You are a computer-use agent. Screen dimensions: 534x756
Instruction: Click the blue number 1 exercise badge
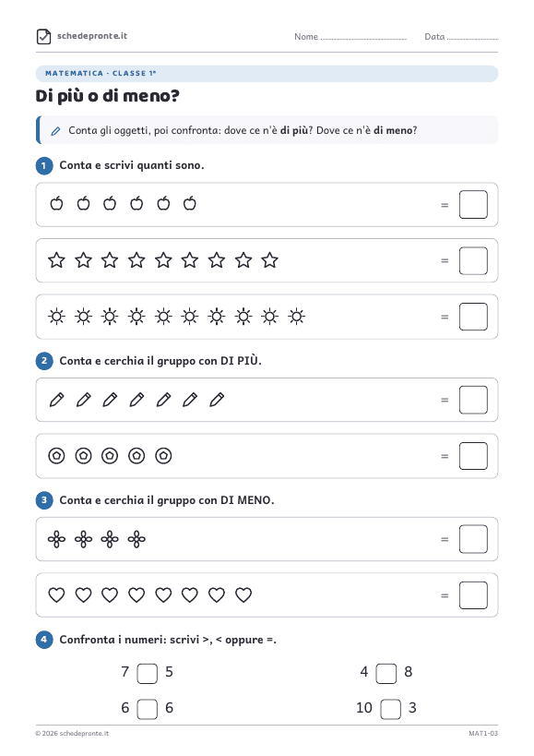coord(44,166)
